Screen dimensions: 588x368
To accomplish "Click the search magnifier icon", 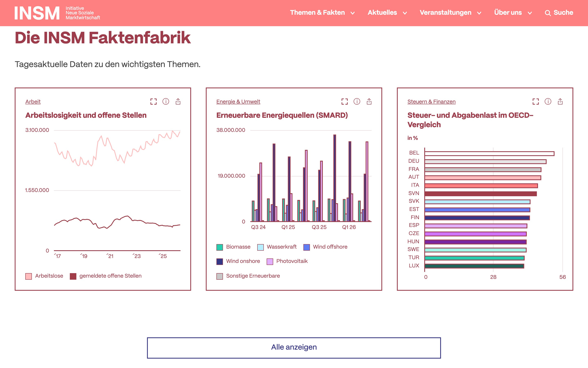I will pos(548,13).
